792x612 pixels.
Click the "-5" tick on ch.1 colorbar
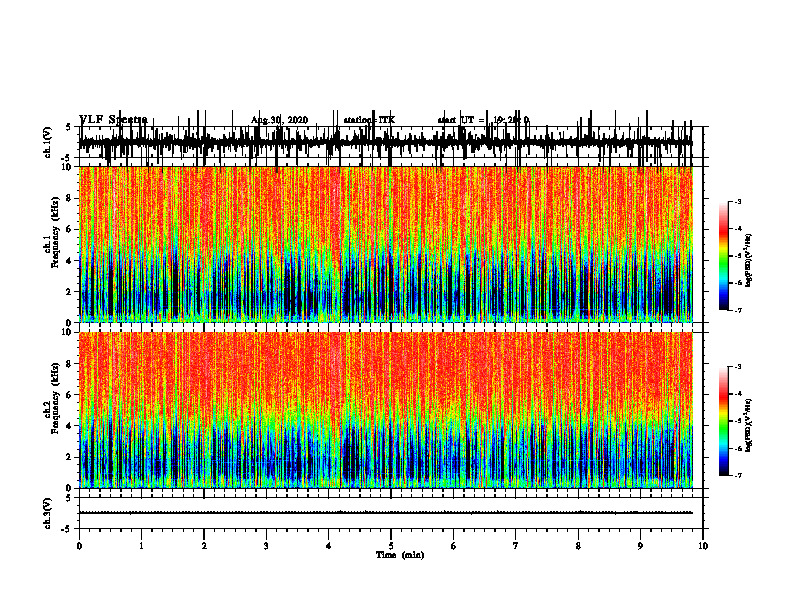pyautogui.click(x=738, y=256)
